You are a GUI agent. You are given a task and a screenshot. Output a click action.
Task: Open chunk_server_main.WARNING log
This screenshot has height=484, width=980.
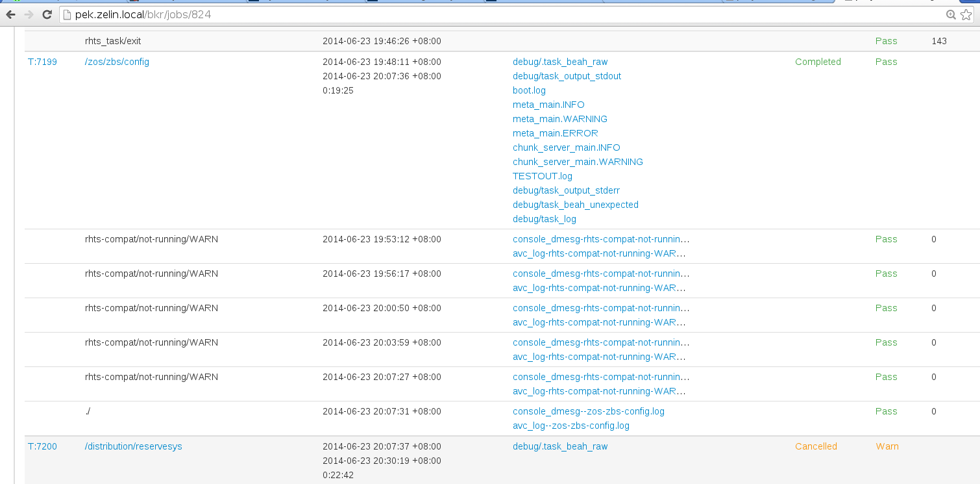click(x=578, y=162)
